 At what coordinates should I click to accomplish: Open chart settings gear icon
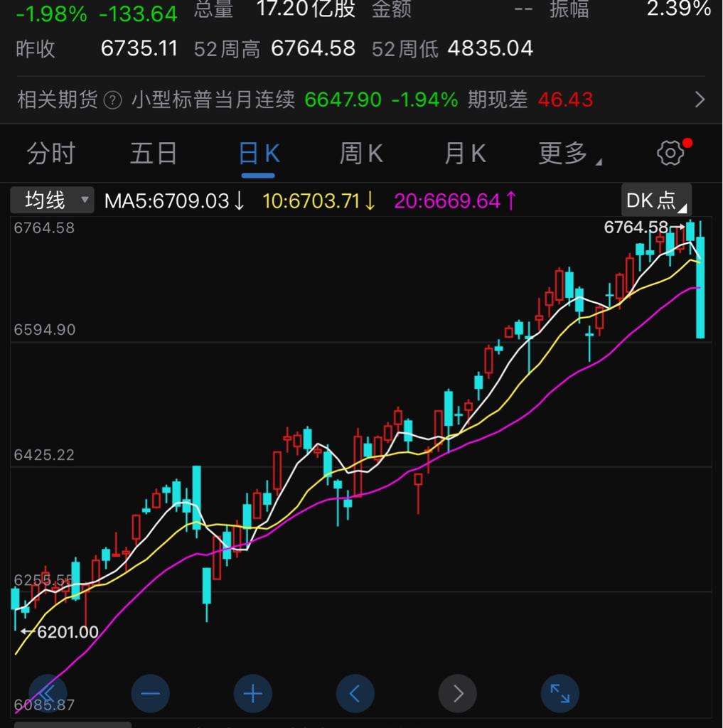pyautogui.click(x=670, y=154)
